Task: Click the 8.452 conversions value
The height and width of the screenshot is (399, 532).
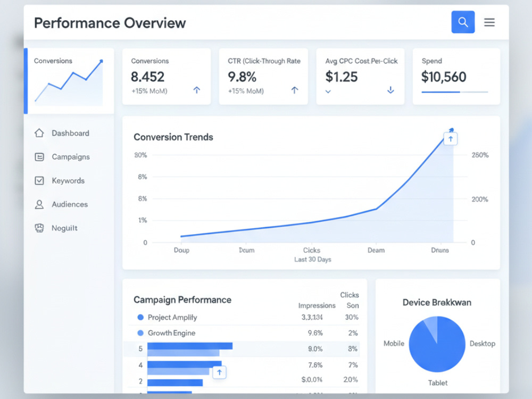Action: click(147, 77)
